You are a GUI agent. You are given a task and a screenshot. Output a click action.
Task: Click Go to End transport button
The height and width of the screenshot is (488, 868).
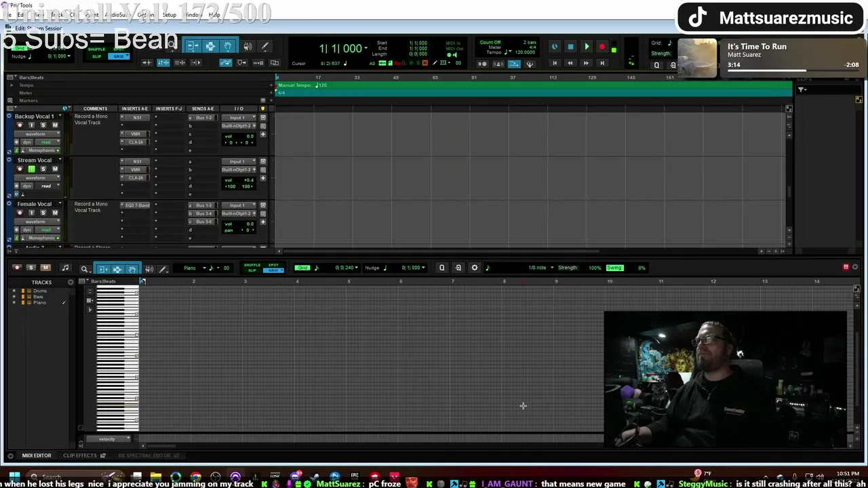(602, 63)
